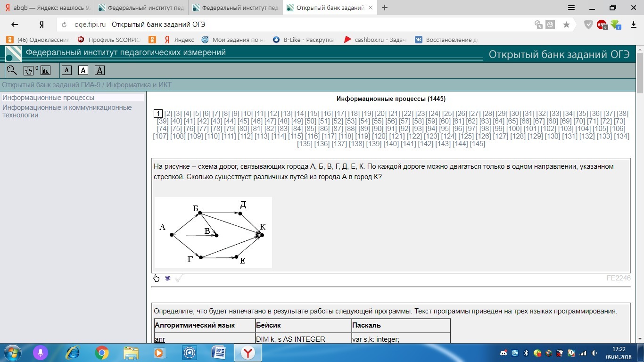The height and width of the screenshot is (362, 644).
Task: Activate the purple microphone voice assistant in taskbar
Action: [x=41, y=353]
